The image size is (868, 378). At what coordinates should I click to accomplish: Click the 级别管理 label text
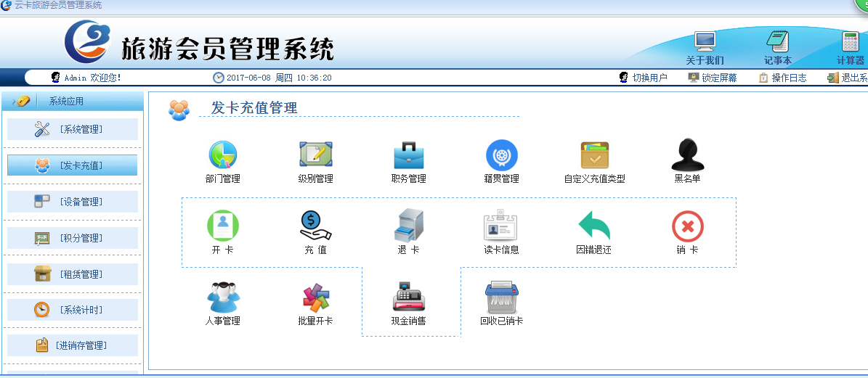point(315,178)
